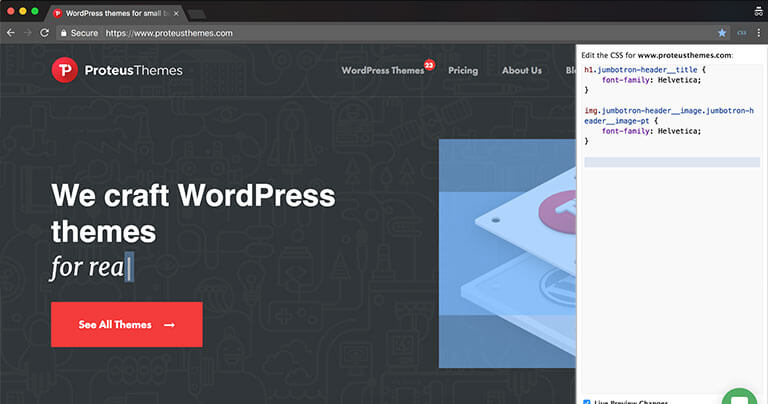Click the incognito icon at top right
The height and width of the screenshot is (404, 768).
pyautogui.click(x=759, y=11)
